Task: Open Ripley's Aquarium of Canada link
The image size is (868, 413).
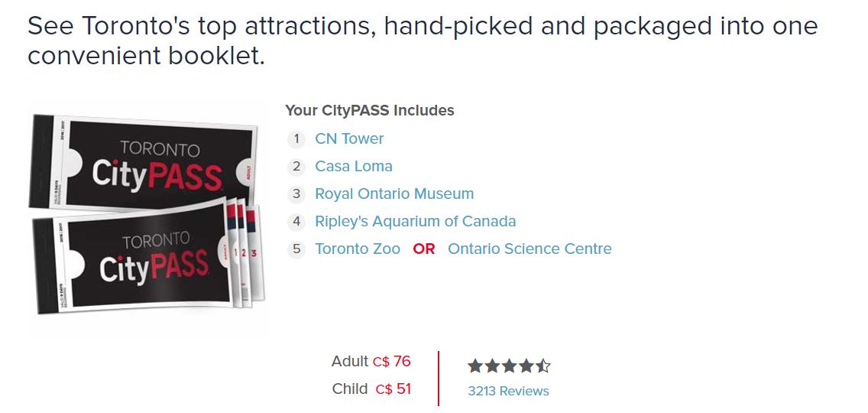Action: pyautogui.click(x=415, y=222)
